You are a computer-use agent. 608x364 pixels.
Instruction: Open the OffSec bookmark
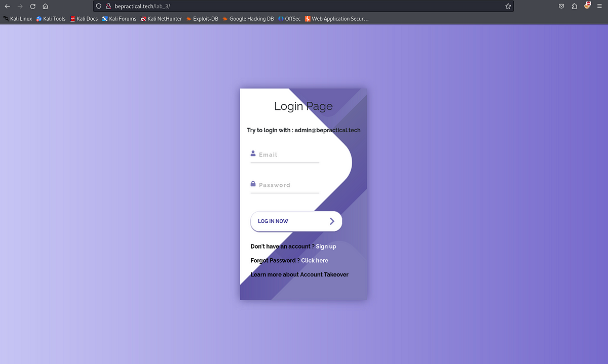289,19
